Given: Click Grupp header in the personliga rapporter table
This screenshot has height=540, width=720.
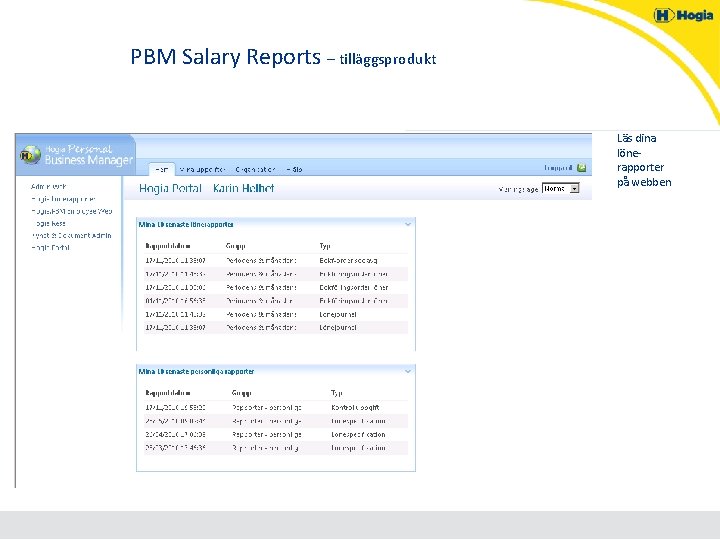Looking at the screenshot, I should click(242, 393).
